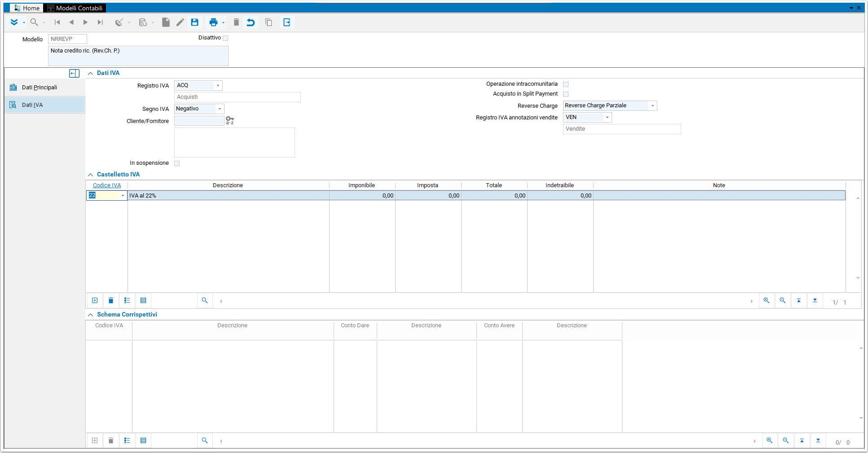Screen dimensions: 868x453
Task: Click the exit door icon
Action: [287, 22]
